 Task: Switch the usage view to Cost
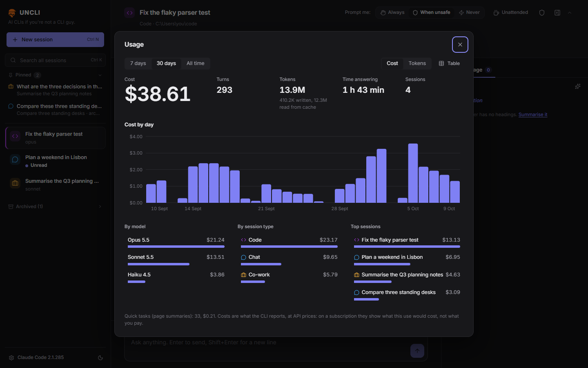click(x=392, y=63)
